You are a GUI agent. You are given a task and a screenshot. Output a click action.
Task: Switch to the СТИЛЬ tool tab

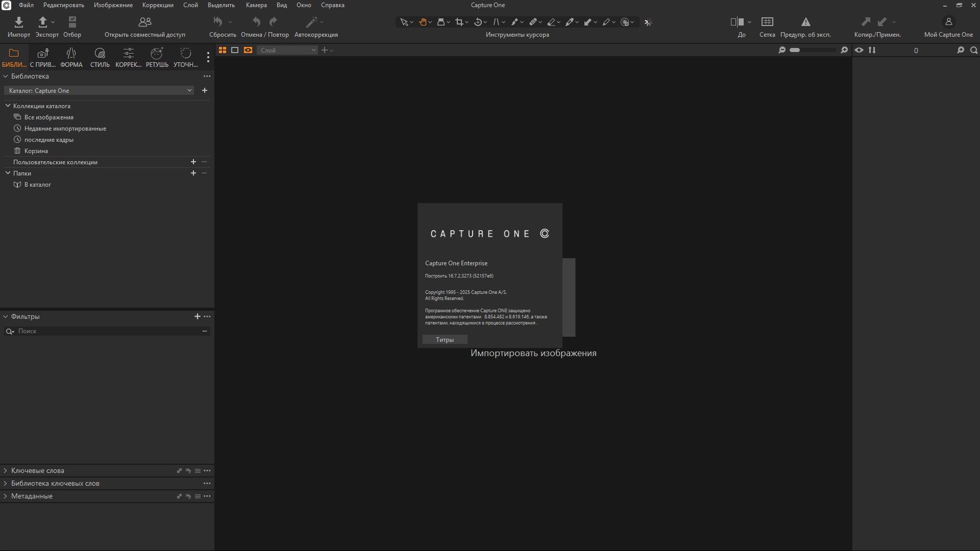pos(100,57)
